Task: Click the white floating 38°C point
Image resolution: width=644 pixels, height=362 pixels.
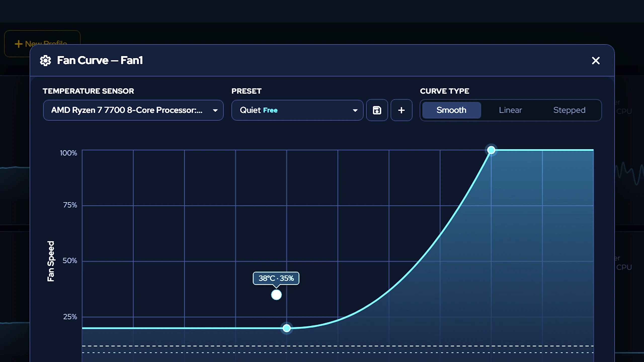Action: 276,295
